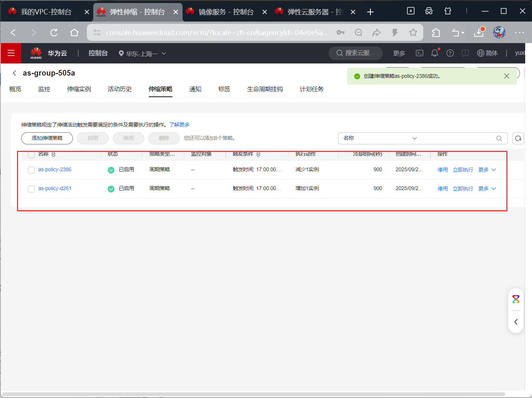Click the share arrow icon in address bar
Screen dimensions: 532x398
click(376, 33)
